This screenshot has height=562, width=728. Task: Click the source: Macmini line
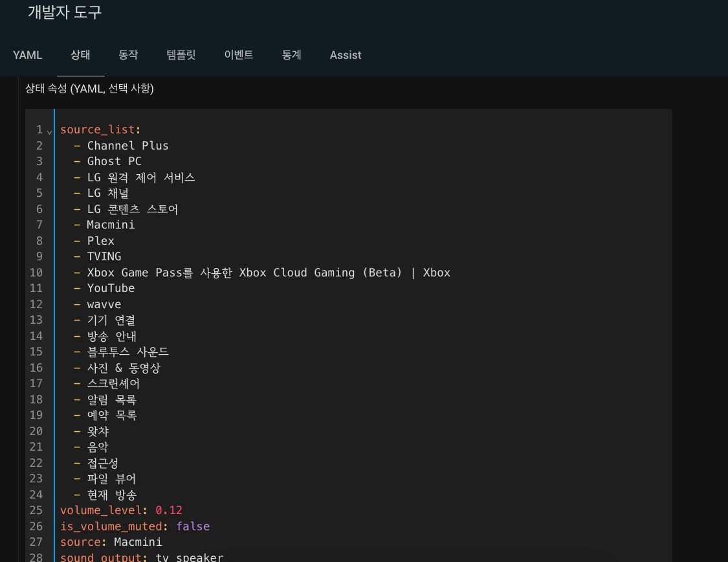[x=111, y=542]
